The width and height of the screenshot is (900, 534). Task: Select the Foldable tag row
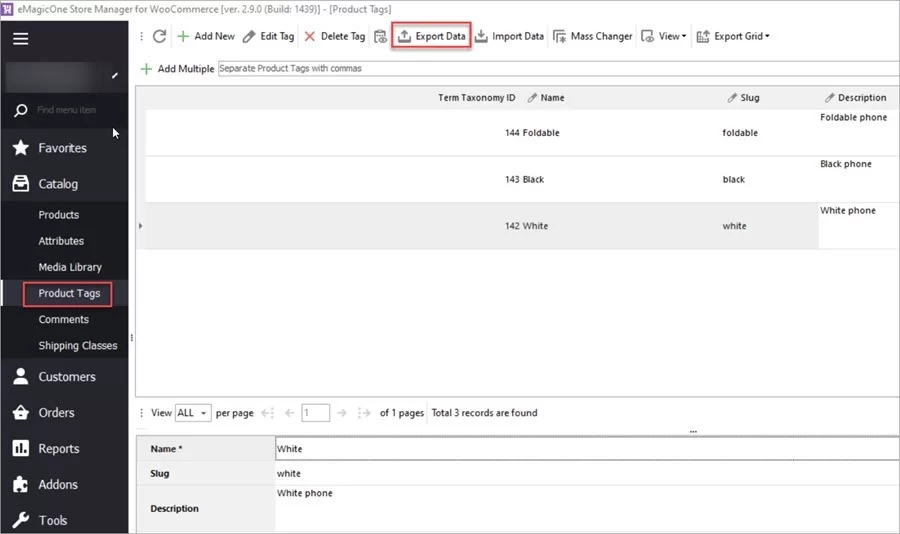click(x=540, y=133)
